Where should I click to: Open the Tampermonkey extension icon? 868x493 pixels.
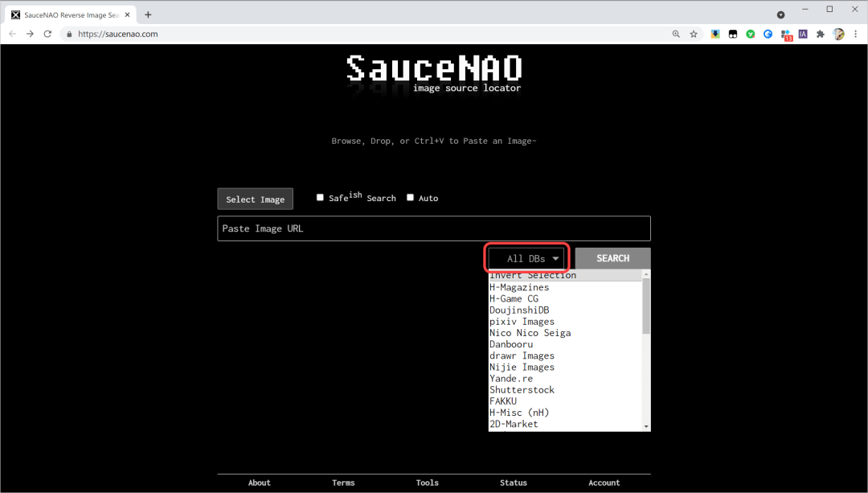coord(733,34)
